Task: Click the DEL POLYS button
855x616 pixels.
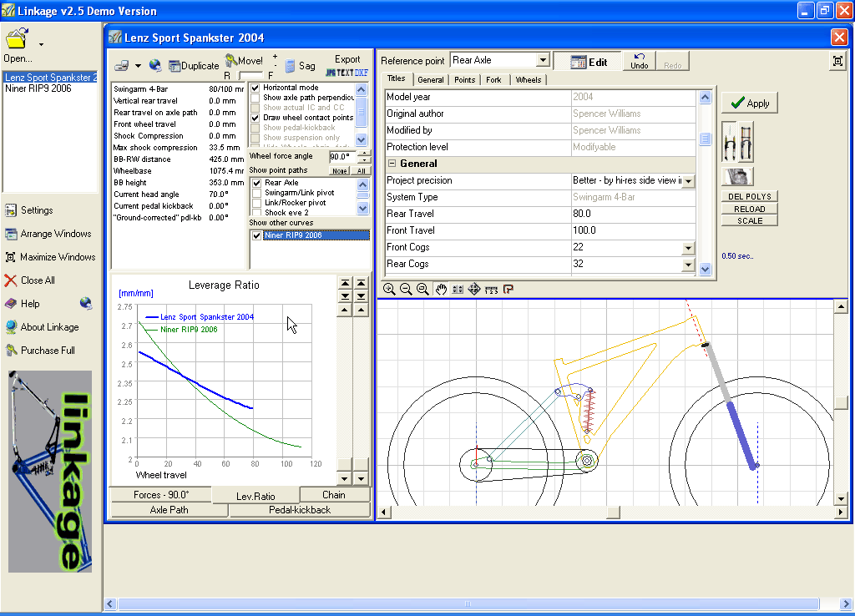Action: pos(749,196)
